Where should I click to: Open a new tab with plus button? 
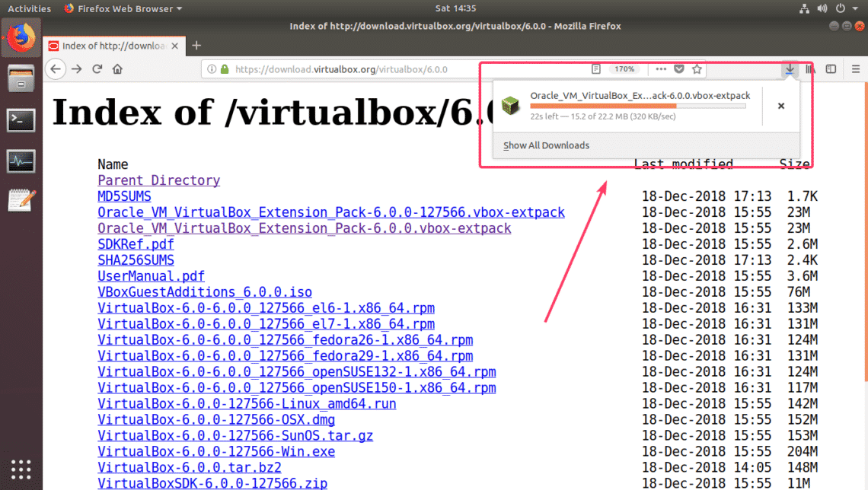click(x=196, y=46)
